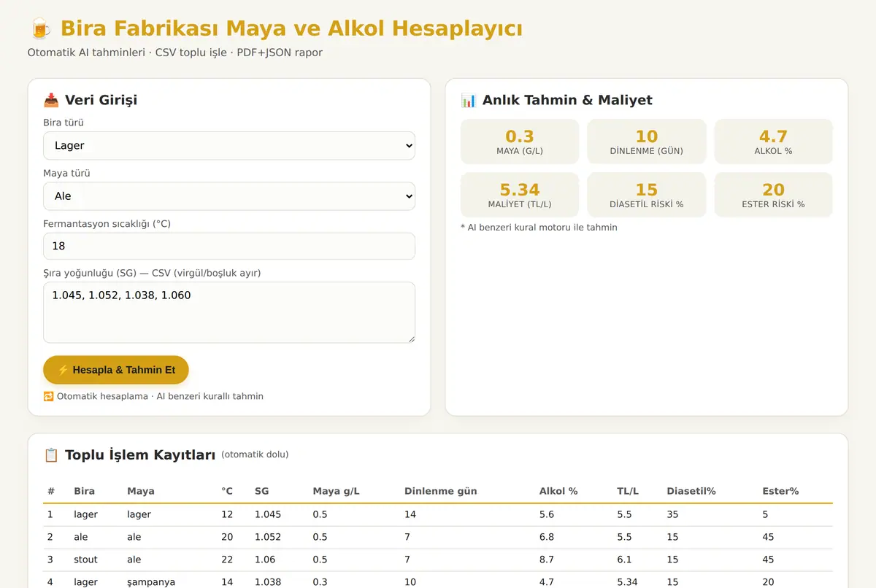
Task: Click the Şıra yoğunluğu (SG) label
Action: 152,273
